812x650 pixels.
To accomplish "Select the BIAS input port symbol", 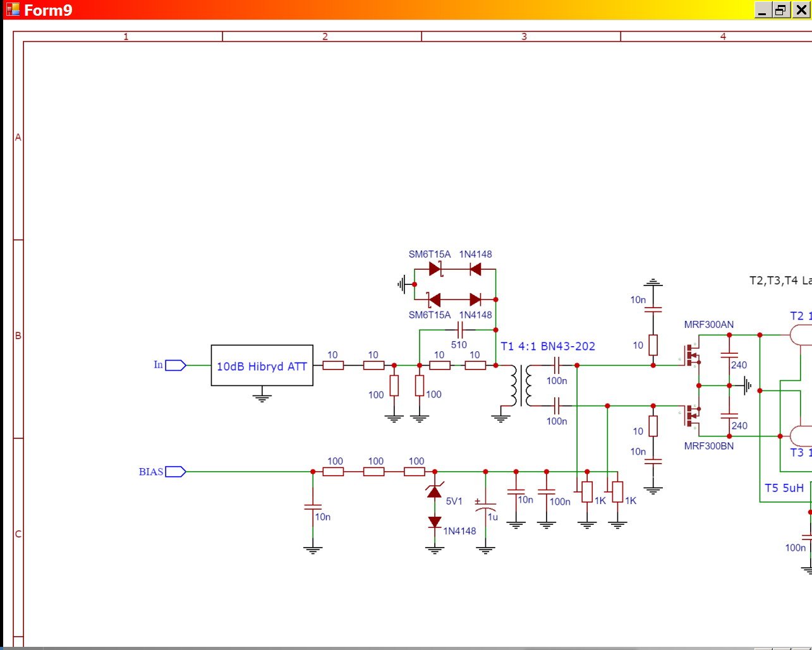I will click(x=176, y=471).
